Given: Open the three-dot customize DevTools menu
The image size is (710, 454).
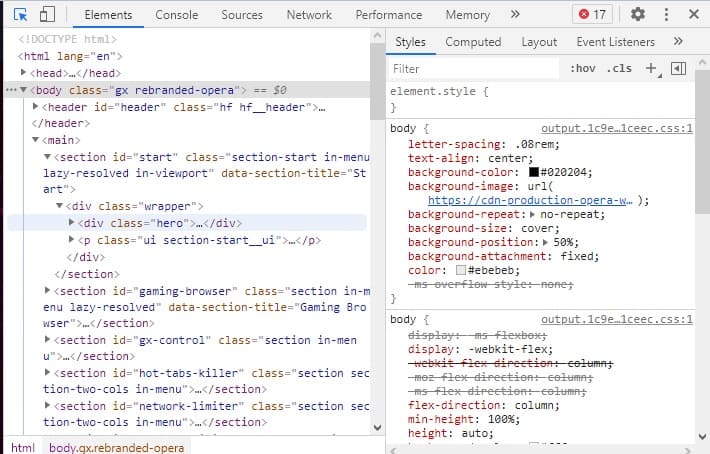Looking at the screenshot, I should pyautogui.click(x=664, y=15).
